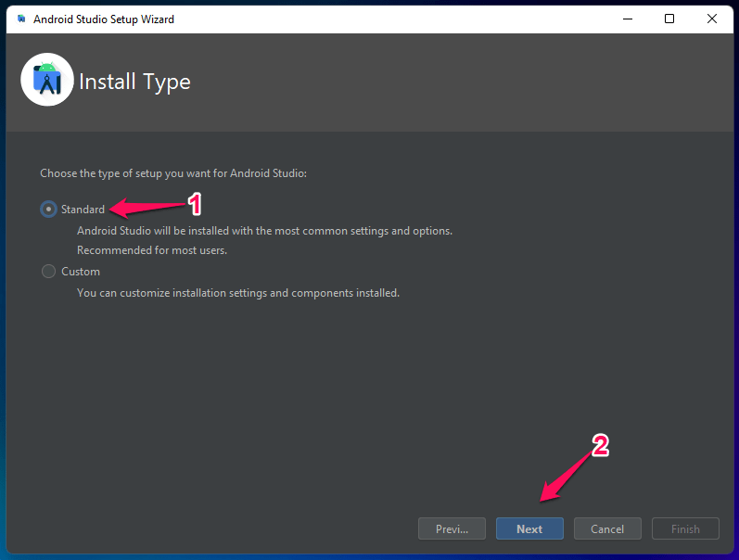739x560 pixels.
Task: Select the Custom radio button
Action: coord(48,272)
